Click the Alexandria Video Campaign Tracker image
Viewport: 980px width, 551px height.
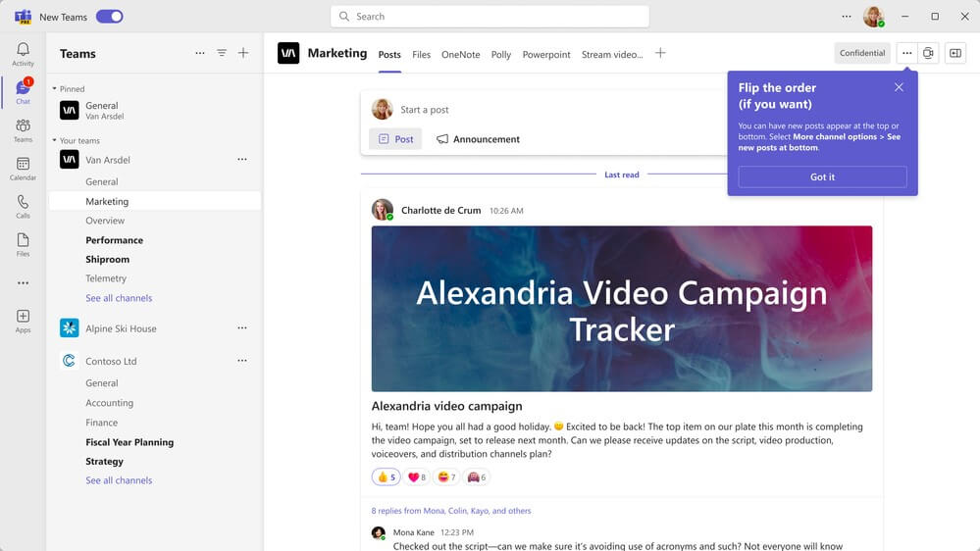621,309
